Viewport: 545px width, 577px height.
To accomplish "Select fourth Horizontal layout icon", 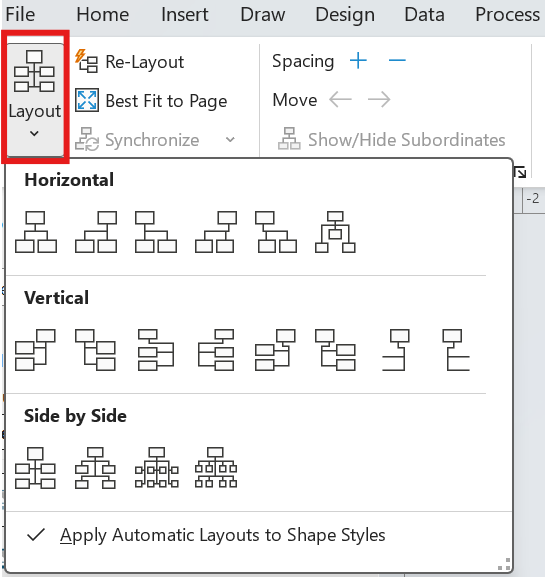I will 216,232.
